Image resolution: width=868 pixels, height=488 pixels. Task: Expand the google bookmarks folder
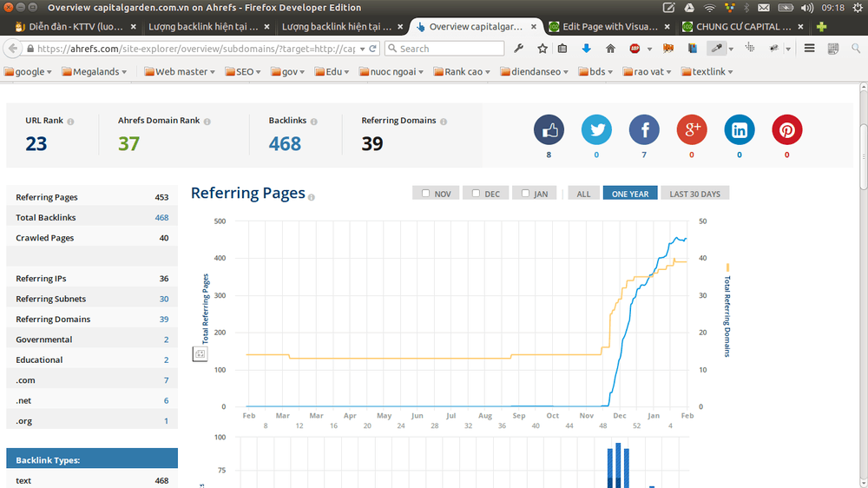pos(28,72)
